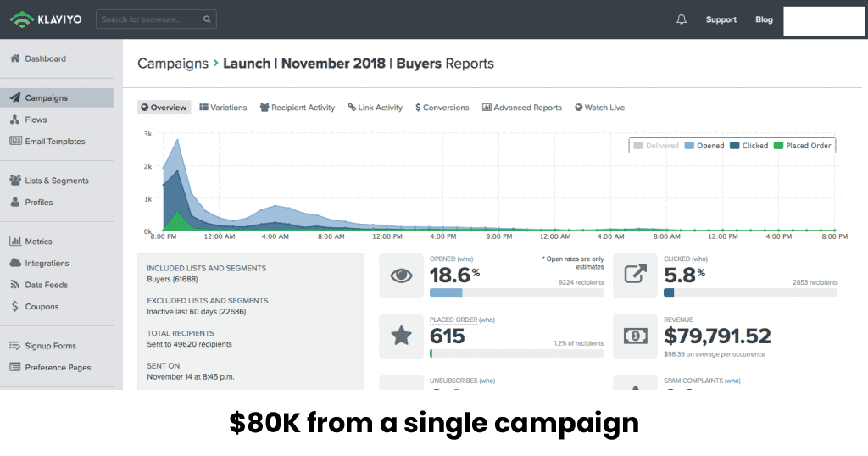Click the Dashboard home icon
The height and width of the screenshot is (456, 868).
tap(15, 58)
